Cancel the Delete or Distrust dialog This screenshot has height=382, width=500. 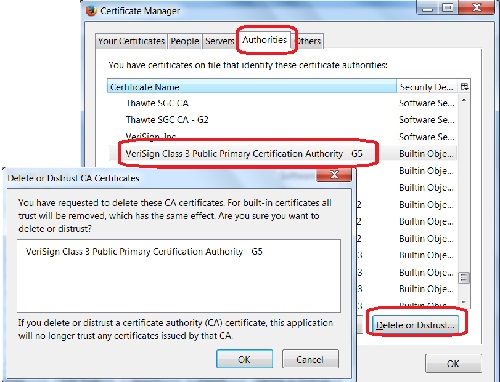click(310, 359)
